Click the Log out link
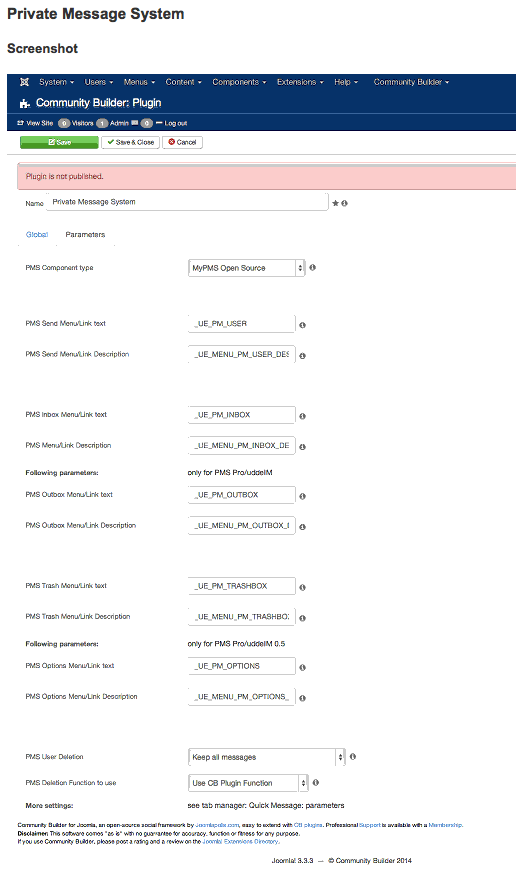The height and width of the screenshot is (879, 516). click(x=172, y=123)
